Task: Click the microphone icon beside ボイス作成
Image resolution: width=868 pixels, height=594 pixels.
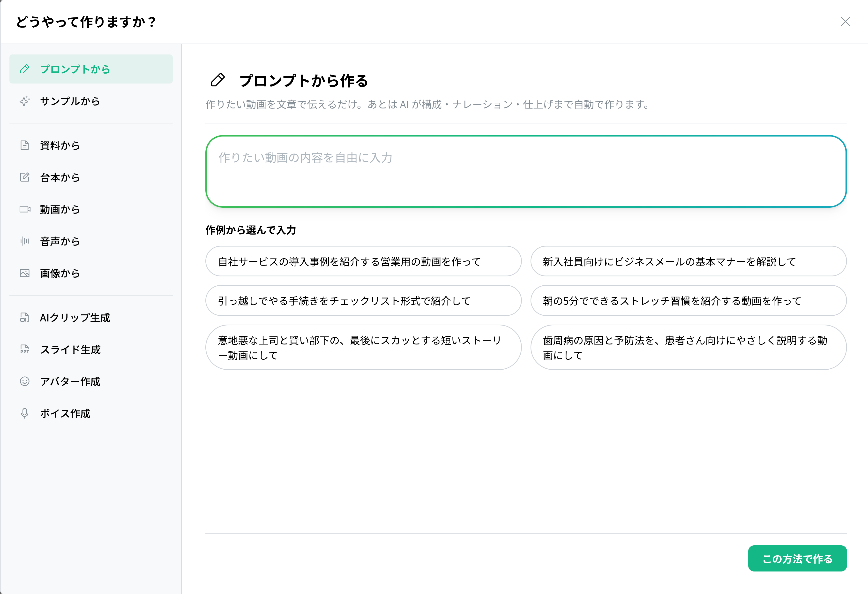Action: (x=25, y=413)
